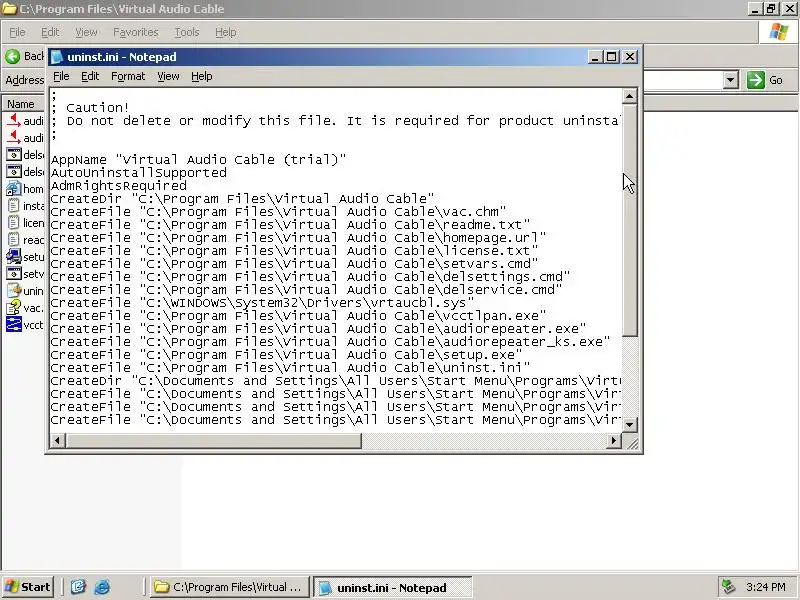Viewport: 800px width, 600px height.
Task: Open Explorer's Favorites menu
Action: coord(136,32)
